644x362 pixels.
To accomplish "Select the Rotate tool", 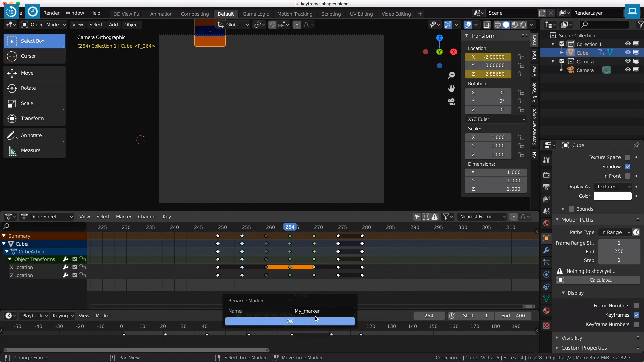I will (28, 88).
